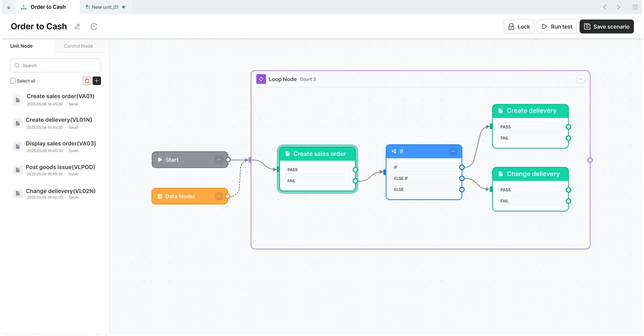Open the Data Model node ellipsis options
Image resolution: width=644 pixels, height=336 pixels.
pyautogui.click(x=219, y=196)
